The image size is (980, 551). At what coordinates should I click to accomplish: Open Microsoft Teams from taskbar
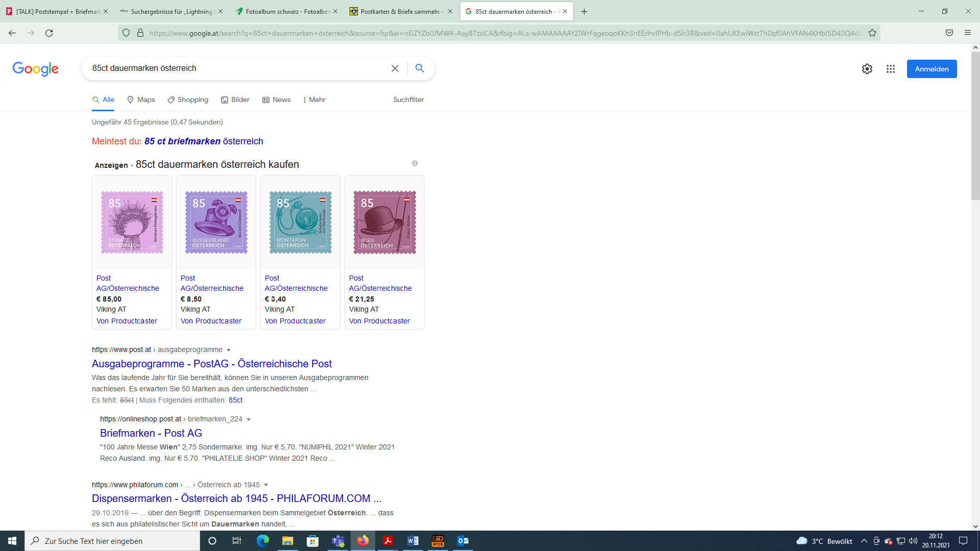338,541
